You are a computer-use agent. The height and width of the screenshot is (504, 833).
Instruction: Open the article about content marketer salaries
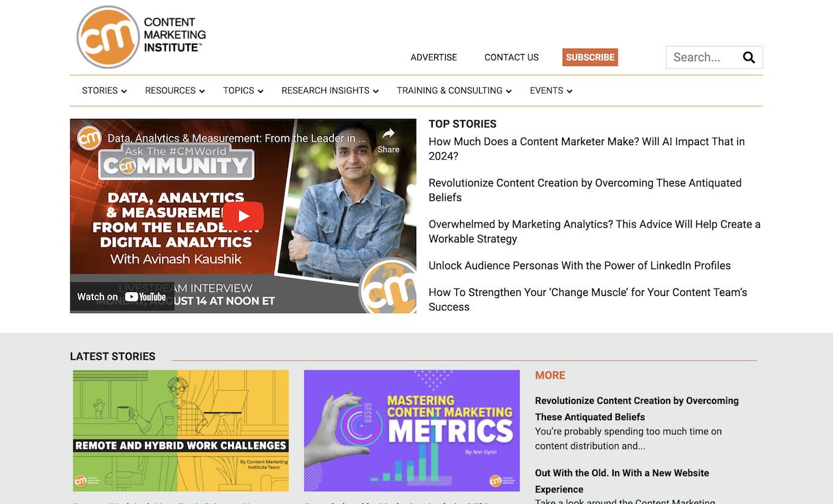(586, 148)
